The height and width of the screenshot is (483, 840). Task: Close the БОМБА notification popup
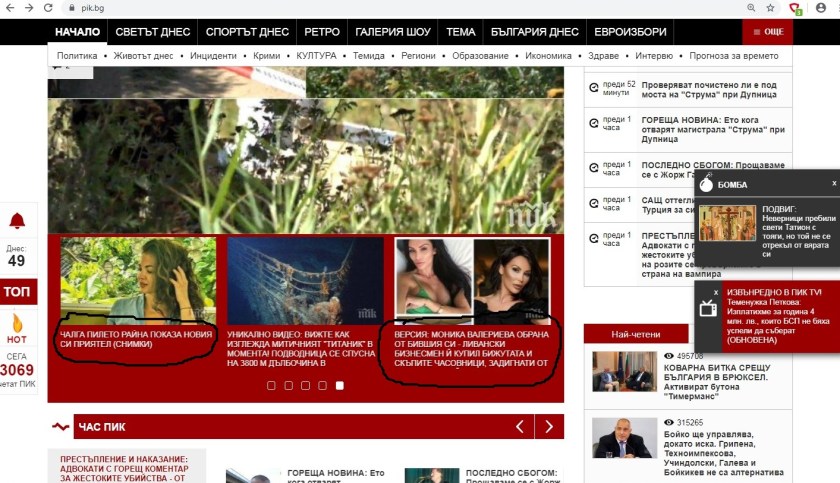(x=834, y=183)
